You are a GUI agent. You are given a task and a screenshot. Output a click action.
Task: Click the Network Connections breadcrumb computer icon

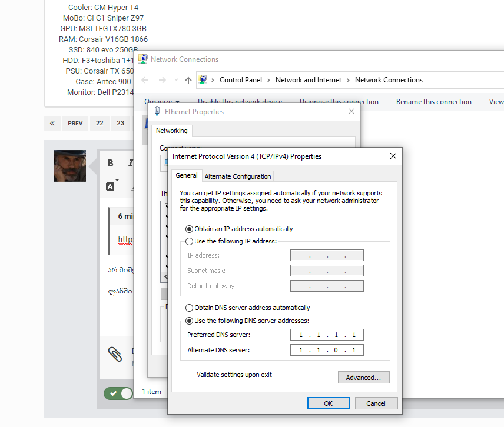point(203,79)
